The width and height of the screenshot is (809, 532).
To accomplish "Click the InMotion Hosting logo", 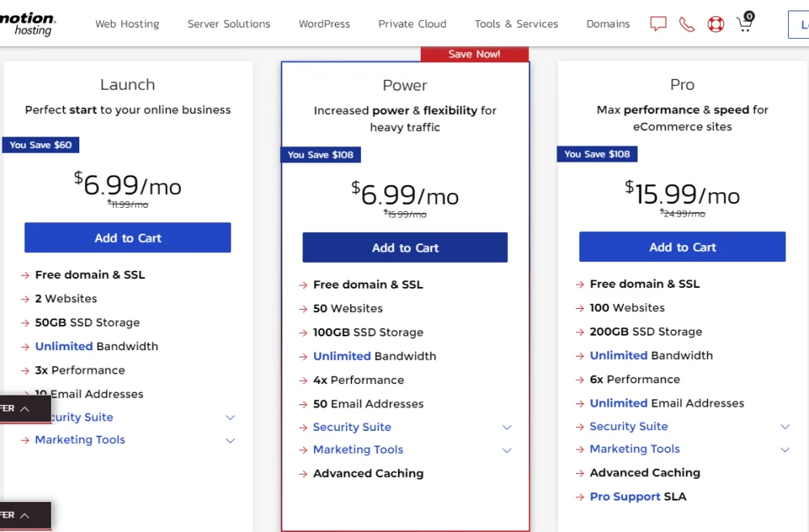I will 27,24.
